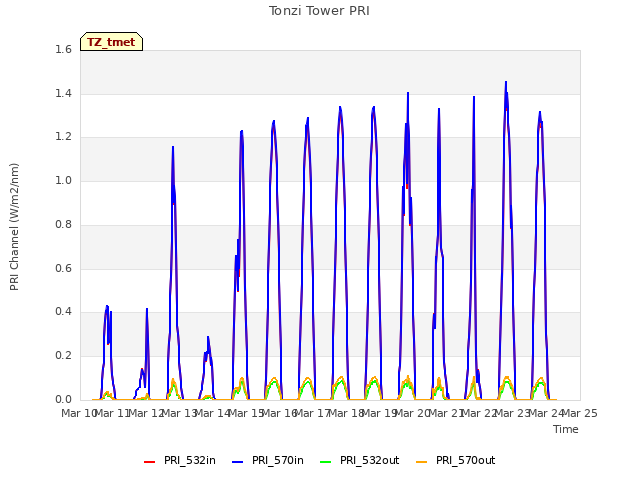
Task: Click the 0.2 y-axis tick value
Action: pos(63,356)
